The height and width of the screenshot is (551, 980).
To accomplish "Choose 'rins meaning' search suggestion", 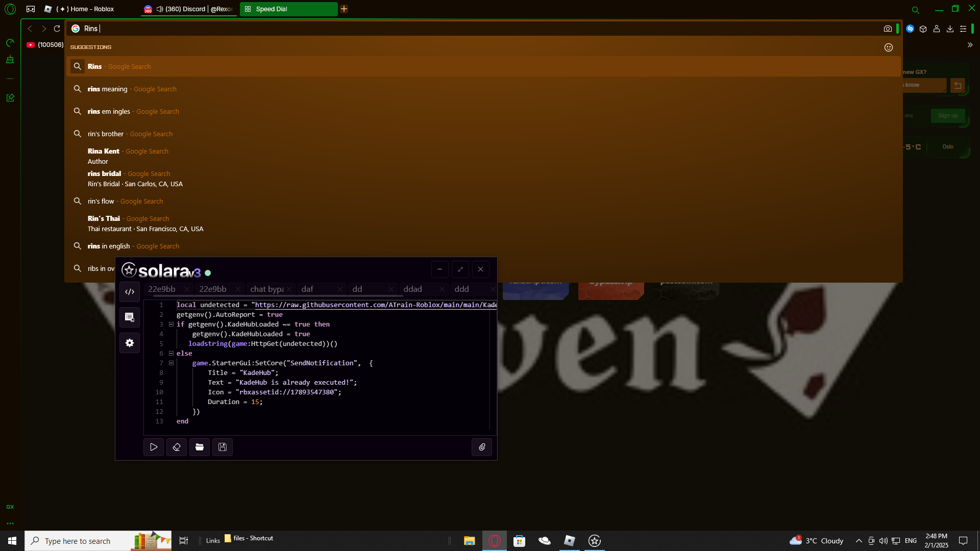I will [108, 89].
